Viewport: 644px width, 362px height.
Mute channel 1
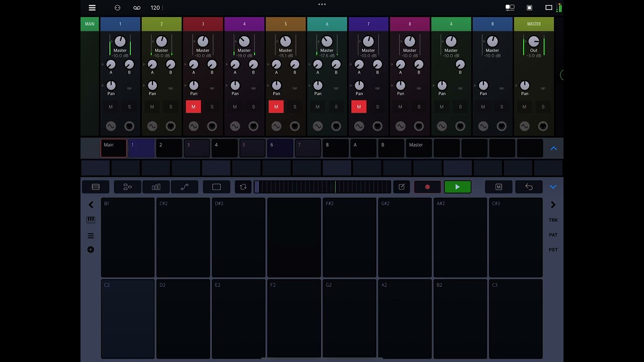click(111, 107)
